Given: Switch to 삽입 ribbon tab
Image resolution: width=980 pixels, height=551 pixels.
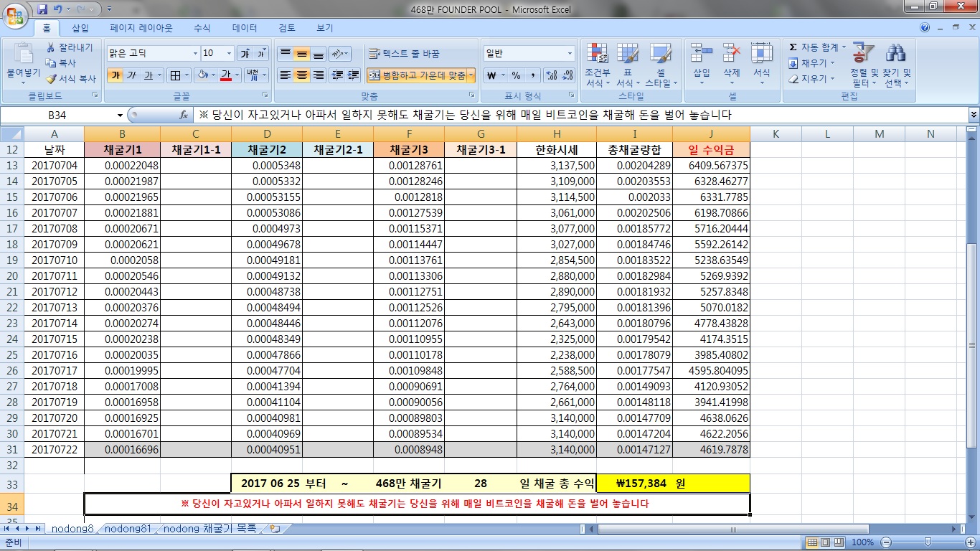Looking at the screenshot, I should (x=80, y=28).
